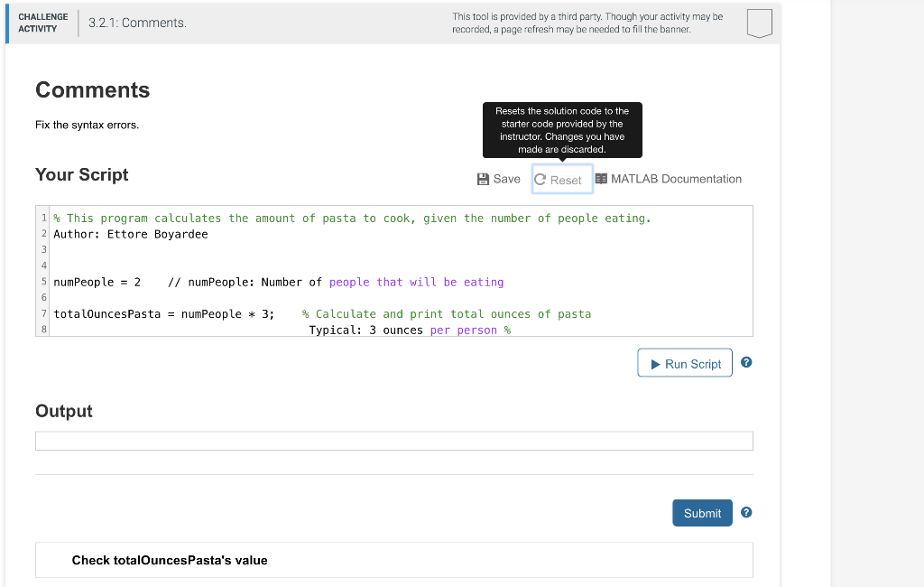Click the bookmark ribbon icon in the banner

pyautogui.click(x=759, y=23)
